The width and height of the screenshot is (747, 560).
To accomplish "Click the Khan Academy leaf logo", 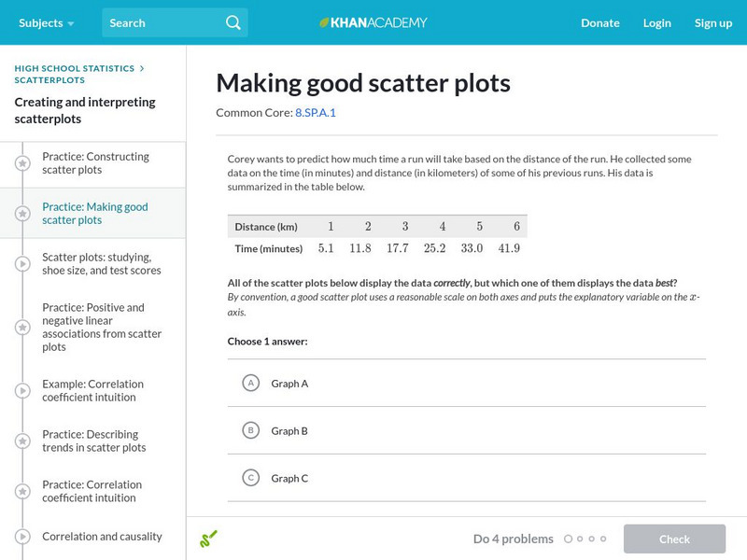I will pyautogui.click(x=325, y=22).
